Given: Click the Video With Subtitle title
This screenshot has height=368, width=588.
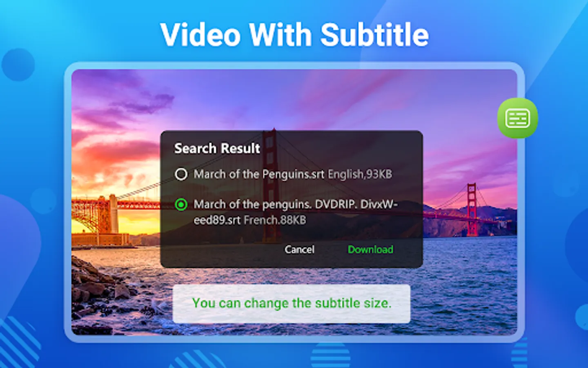Looking at the screenshot, I should (x=294, y=35).
